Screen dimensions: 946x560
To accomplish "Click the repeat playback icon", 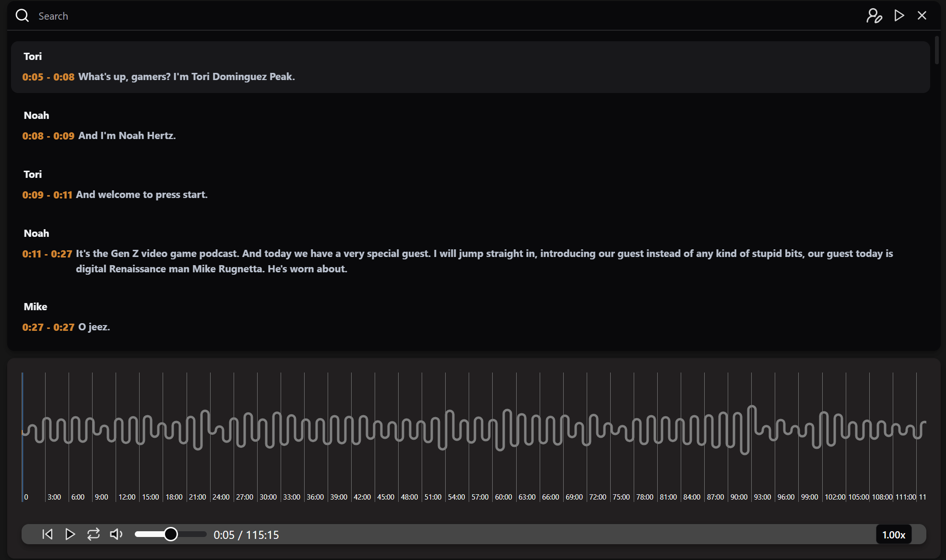I will click(x=94, y=534).
